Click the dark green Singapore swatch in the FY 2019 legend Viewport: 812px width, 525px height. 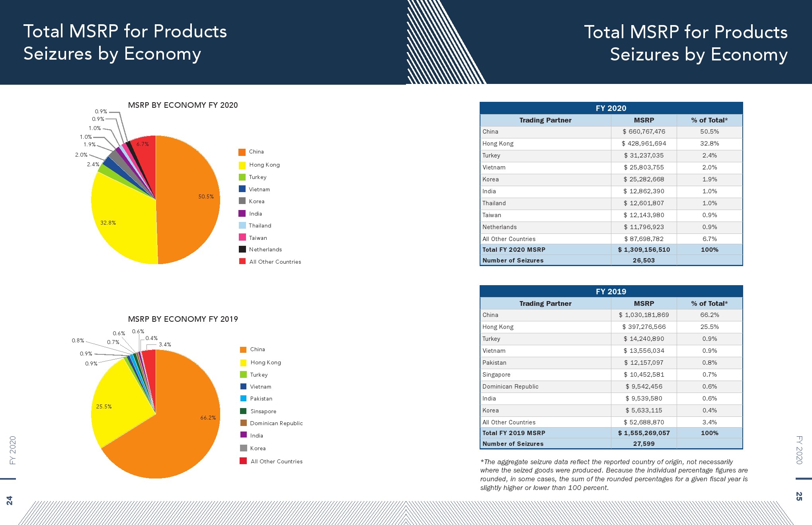[243, 411]
